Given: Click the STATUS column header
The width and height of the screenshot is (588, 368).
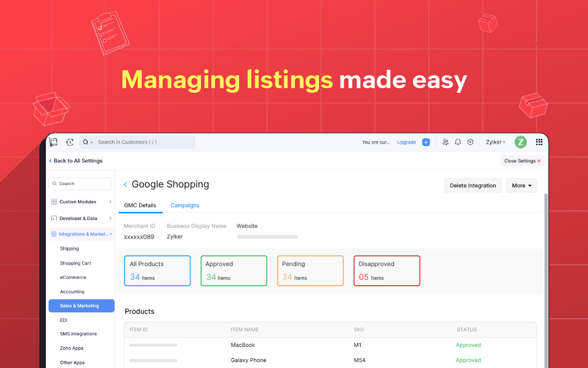Looking at the screenshot, I should pyautogui.click(x=467, y=329).
